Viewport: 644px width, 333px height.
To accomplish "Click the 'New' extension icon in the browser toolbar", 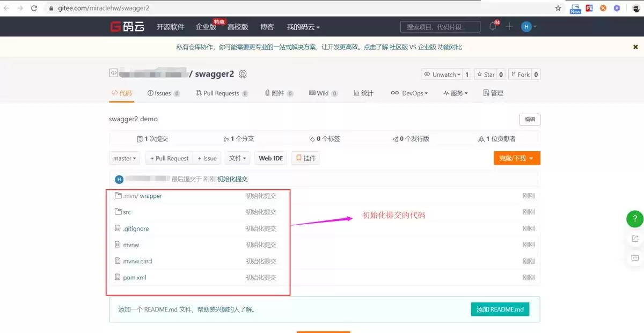I will pyautogui.click(x=575, y=8).
